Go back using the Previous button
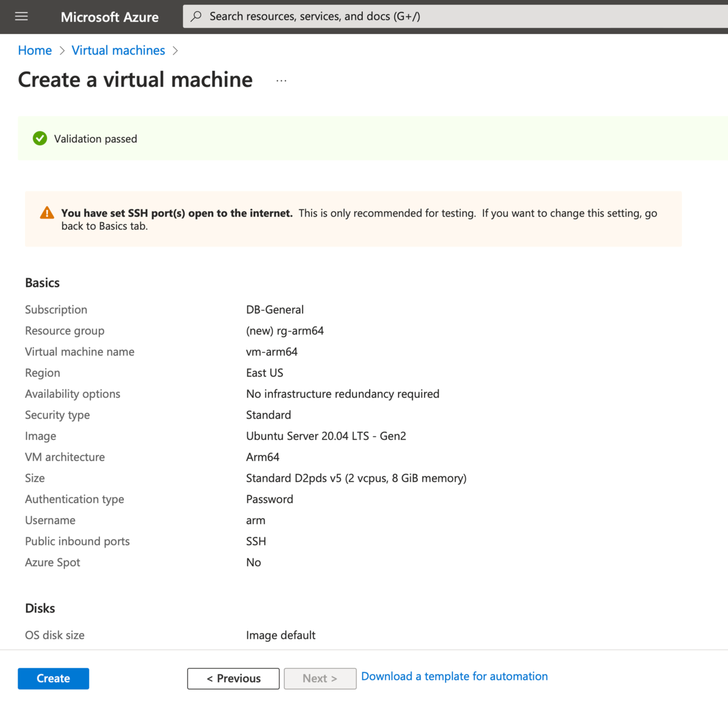 (x=233, y=678)
